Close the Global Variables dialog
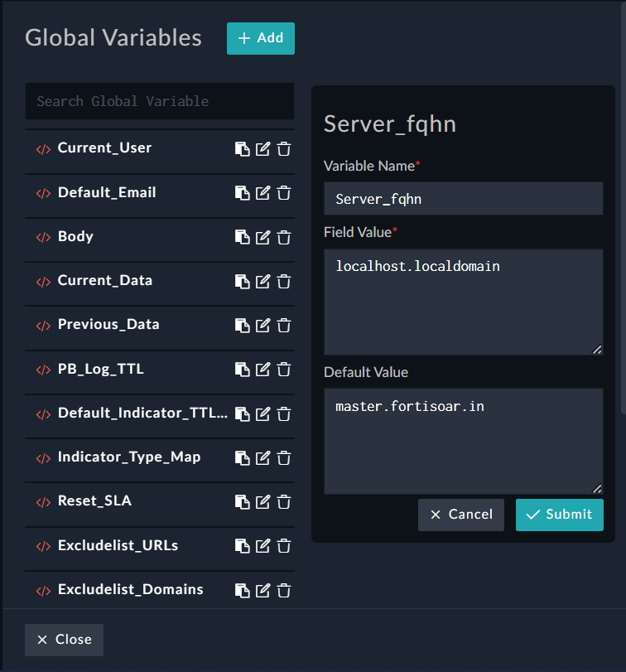This screenshot has height=672, width=626. click(x=64, y=640)
